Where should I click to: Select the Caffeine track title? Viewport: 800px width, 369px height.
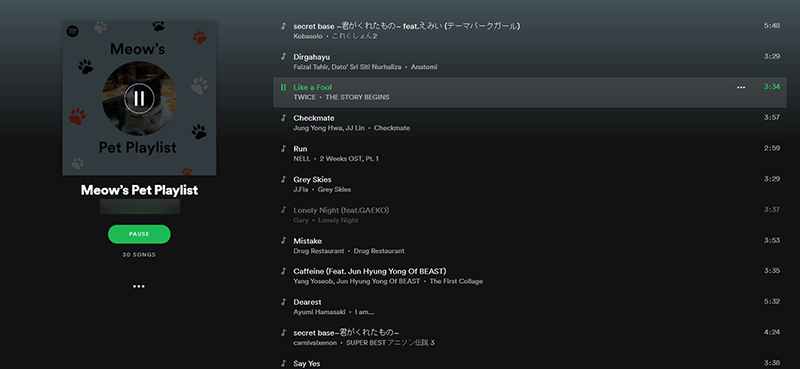[370, 271]
